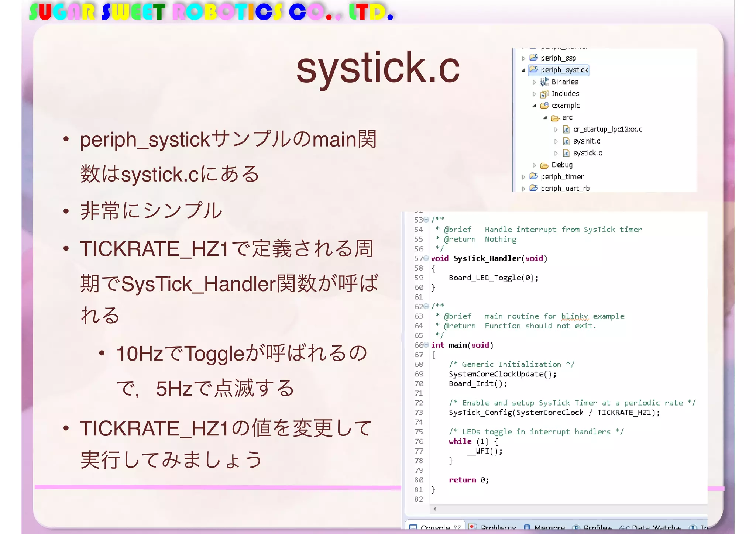Select the periph_uart_rb label

pos(565,188)
